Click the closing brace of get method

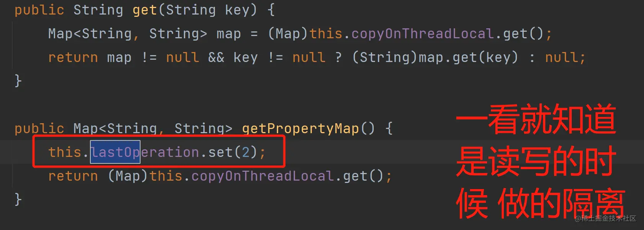pyautogui.click(x=18, y=81)
